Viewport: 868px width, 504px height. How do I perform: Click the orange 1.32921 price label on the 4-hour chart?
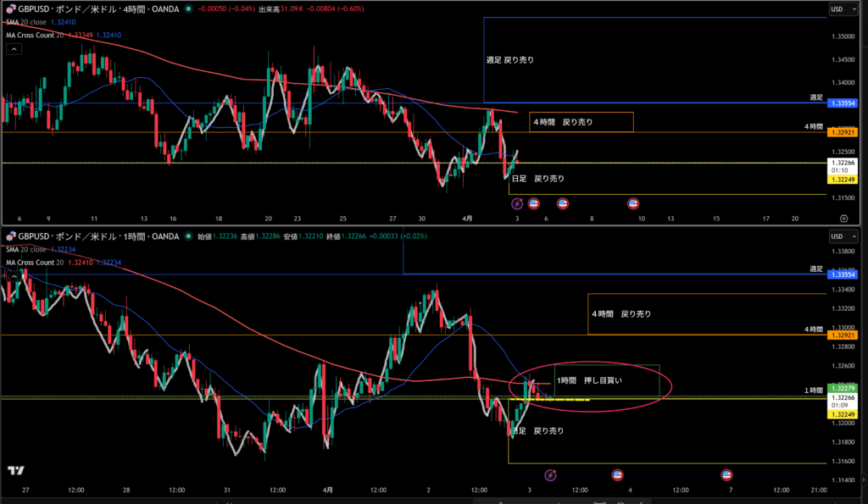click(x=839, y=133)
